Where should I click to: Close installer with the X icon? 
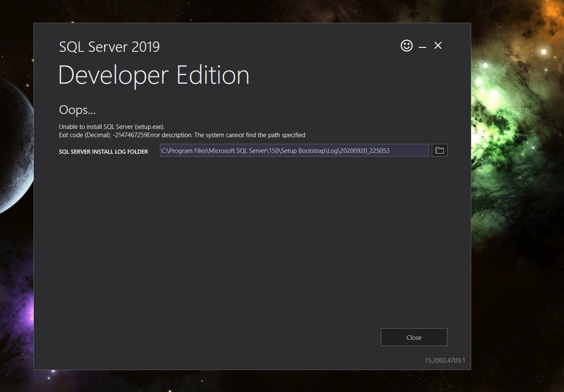point(438,46)
